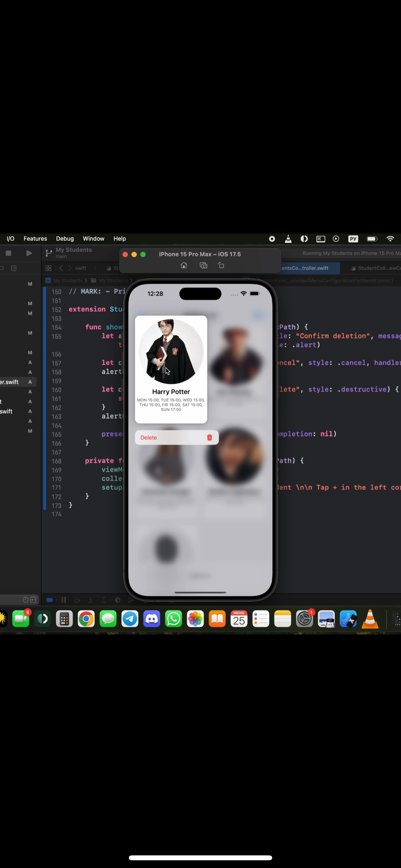The width and height of the screenshot is (401, 868).
Task: Open Calendar showing 25 in the Dock
Action: [239, 619]
